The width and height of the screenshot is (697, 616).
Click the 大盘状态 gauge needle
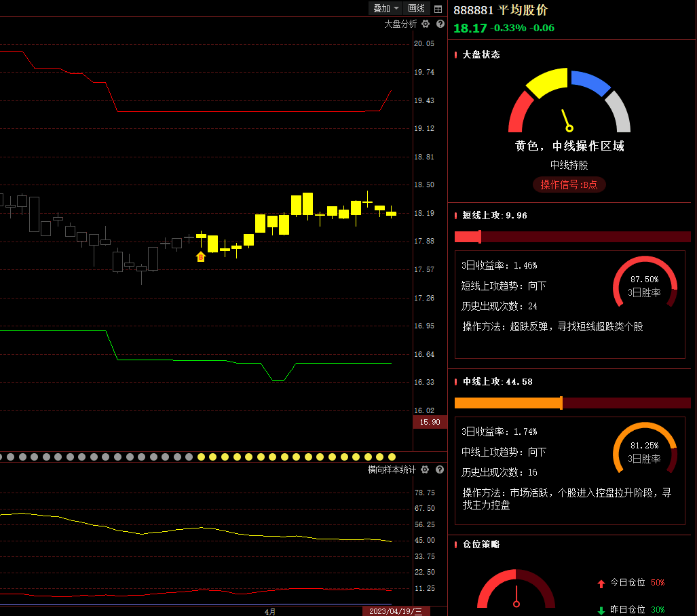click(x=566, y=121)
